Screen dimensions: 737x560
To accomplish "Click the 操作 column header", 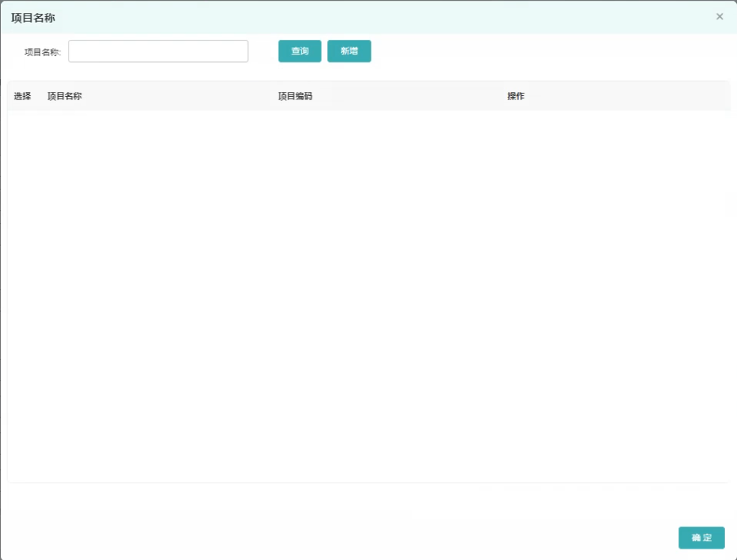I will coord(515,96).
